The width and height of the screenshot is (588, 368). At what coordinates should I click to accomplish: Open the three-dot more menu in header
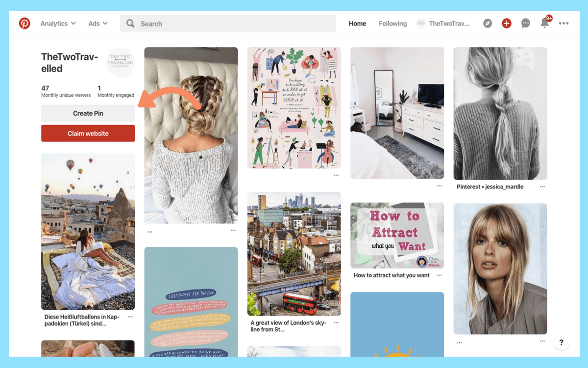tap(564, 24)
